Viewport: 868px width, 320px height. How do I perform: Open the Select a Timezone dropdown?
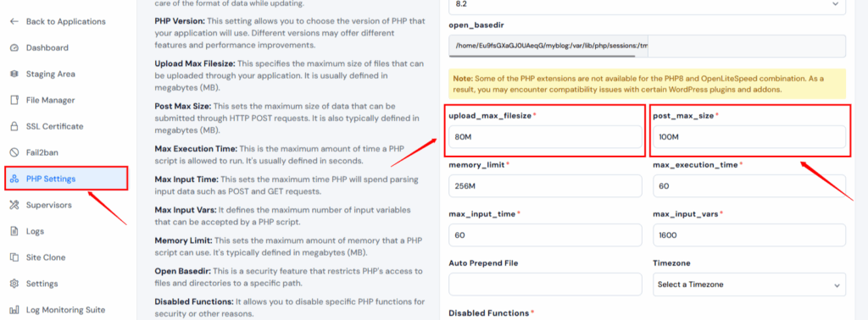tap(749, 284)
